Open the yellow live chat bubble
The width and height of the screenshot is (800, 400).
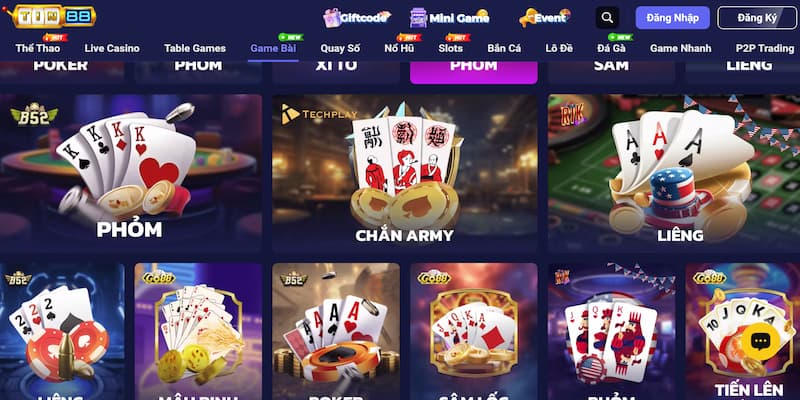[760, 341]
